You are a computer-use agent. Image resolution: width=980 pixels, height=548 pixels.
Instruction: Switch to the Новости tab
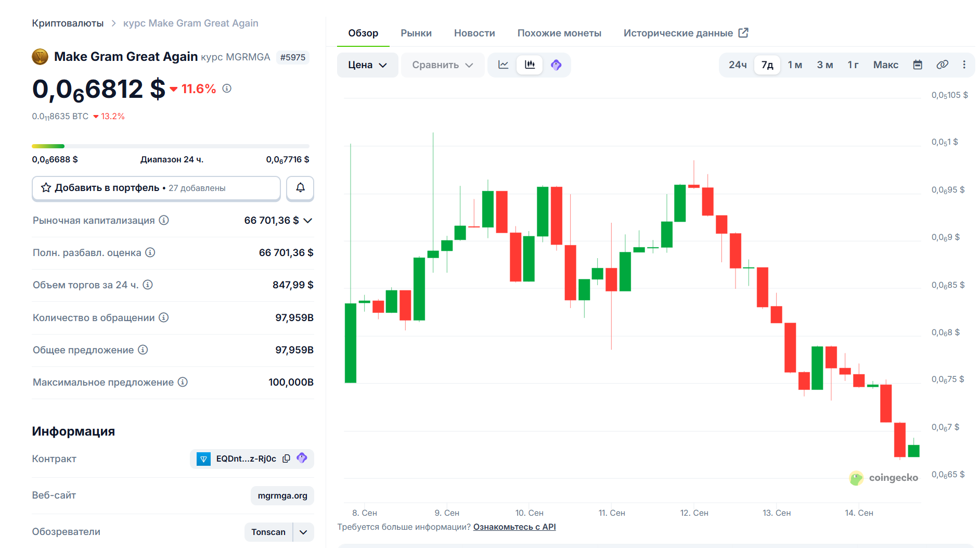click(474, 33)
